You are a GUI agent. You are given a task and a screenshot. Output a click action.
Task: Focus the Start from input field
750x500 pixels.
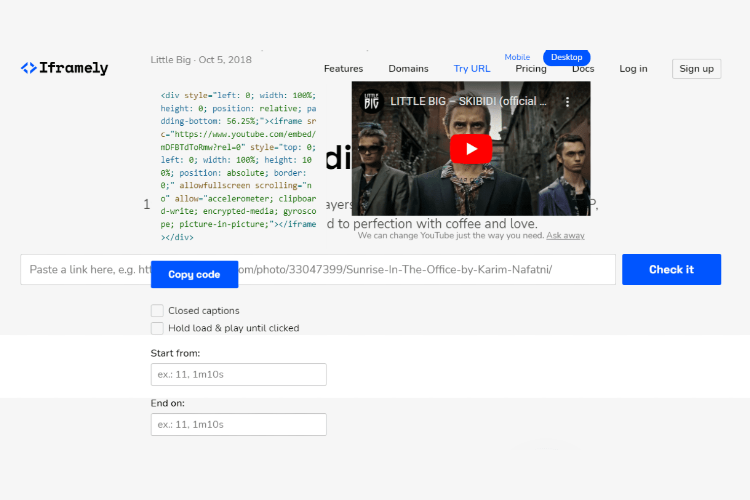(x=239, y=374)
